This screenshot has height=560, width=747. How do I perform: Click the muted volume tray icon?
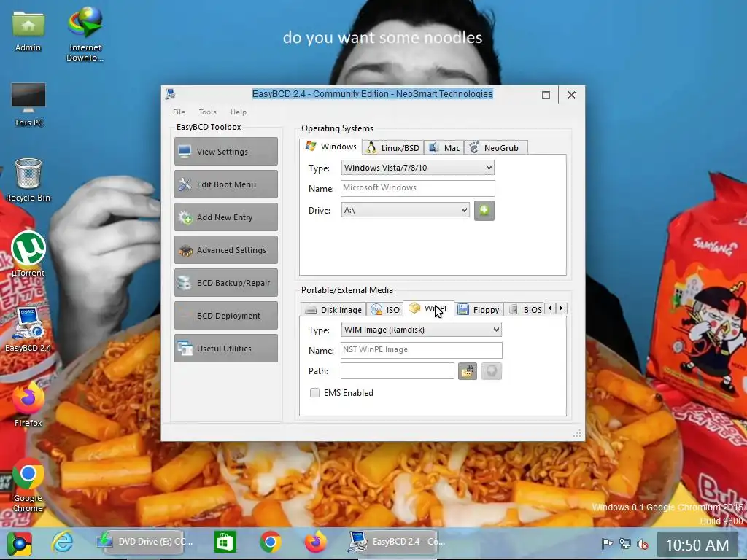click(x=643, y=543)
